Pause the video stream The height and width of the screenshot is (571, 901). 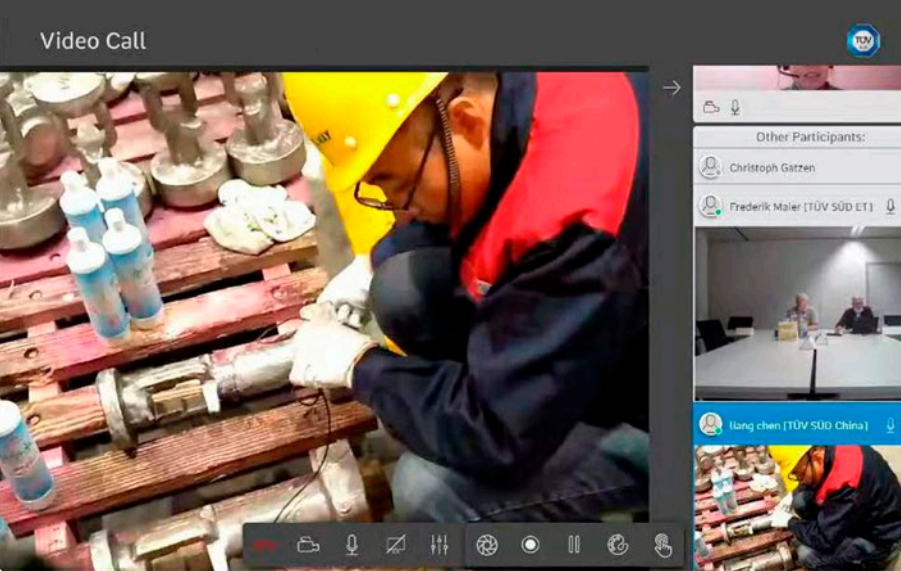574,545
